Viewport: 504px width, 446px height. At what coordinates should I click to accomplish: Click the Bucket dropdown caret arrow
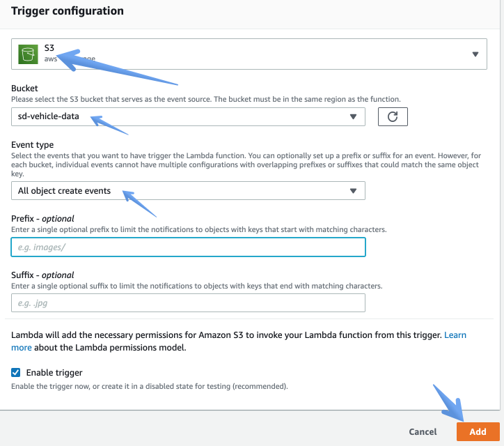pyautogui.click(x=353, y=116)
